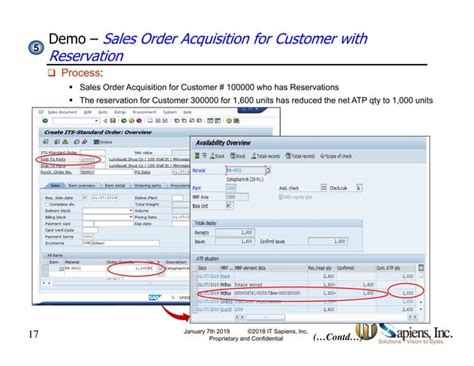Click first Totals records button with person icon
The width and height of the screenshot is (474, 366).
point(266,156)
